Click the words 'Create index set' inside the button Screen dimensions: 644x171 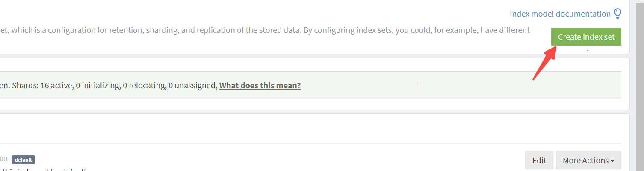coord(586,37)
